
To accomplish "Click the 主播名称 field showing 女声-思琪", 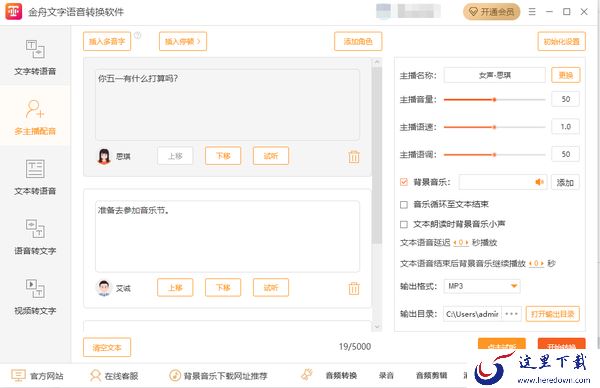I will click(494, 75).
